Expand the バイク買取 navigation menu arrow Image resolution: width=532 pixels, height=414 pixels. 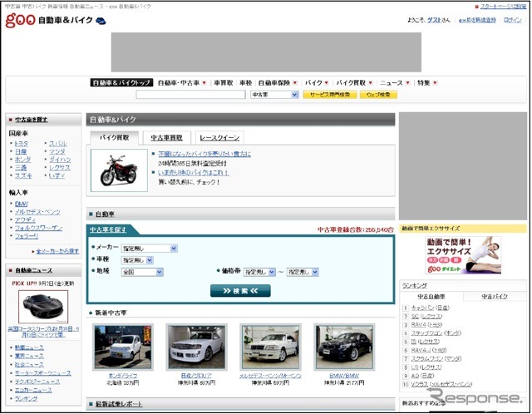coord(371,83)
